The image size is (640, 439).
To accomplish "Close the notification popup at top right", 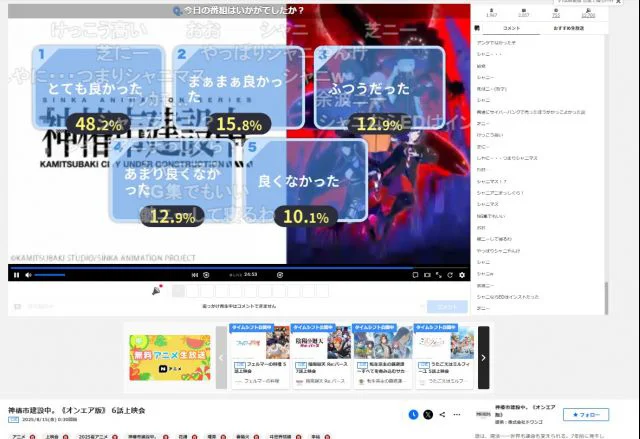I will pyautogui.click(x=619, y=2).
